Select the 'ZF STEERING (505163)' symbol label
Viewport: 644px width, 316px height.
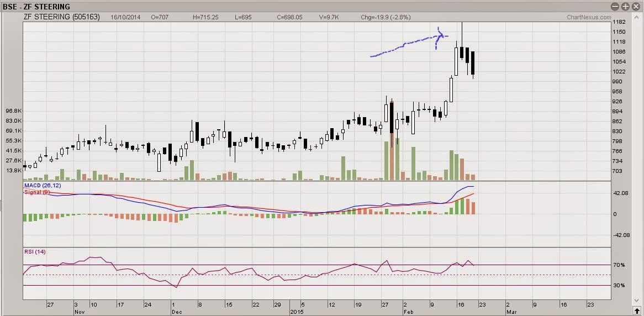coord(62,17)
